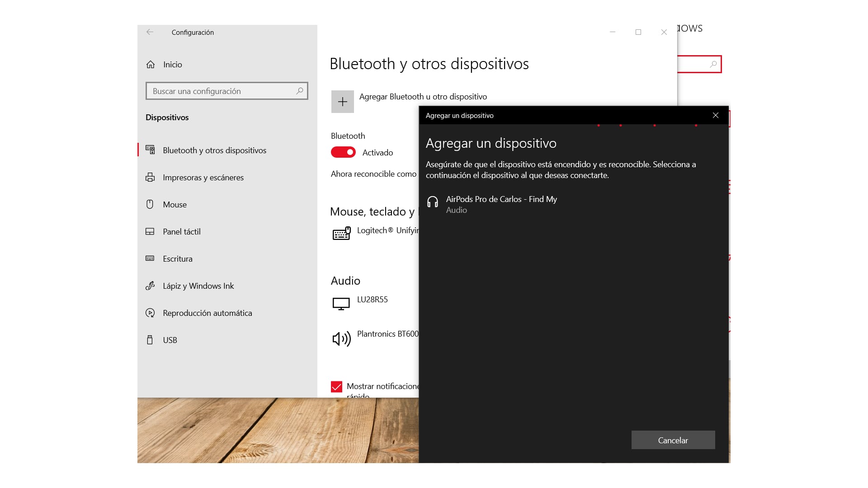Focus the Buscar una configuración search field
This screenshot has height=488, width=868.
click(x=227, y=91)
